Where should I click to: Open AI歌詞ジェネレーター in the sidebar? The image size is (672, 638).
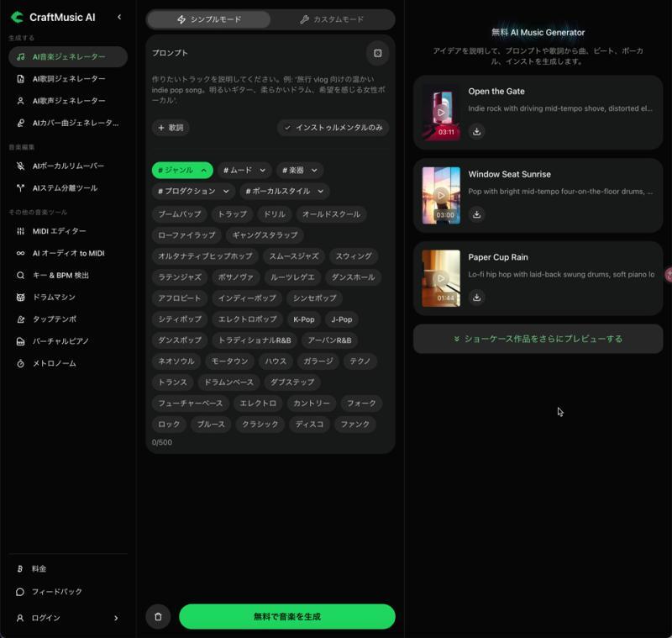coord(68,79)
